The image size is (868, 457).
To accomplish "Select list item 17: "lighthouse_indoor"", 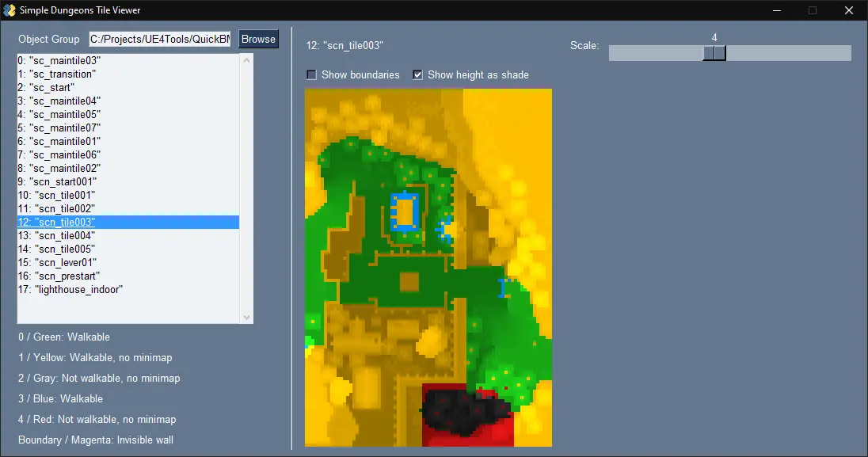I will pyautogui.click(x=128, y=289).
